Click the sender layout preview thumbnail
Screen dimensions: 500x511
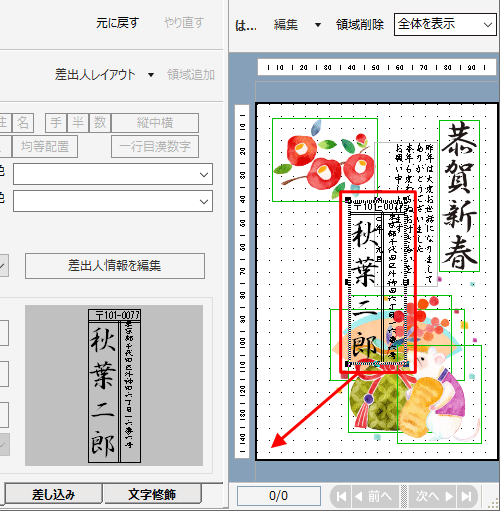pos(114,386)
